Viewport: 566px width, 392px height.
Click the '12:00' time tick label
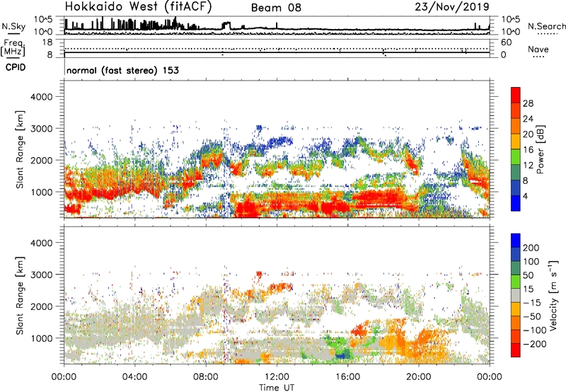[277, 377]
